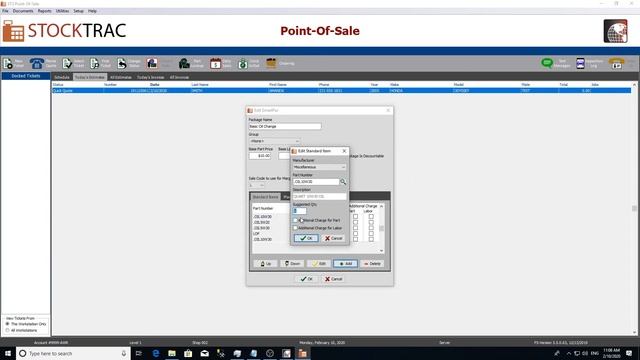640x360 pixels.
Task: Click the Up button in SmartPac
Action: coord(265,264)
